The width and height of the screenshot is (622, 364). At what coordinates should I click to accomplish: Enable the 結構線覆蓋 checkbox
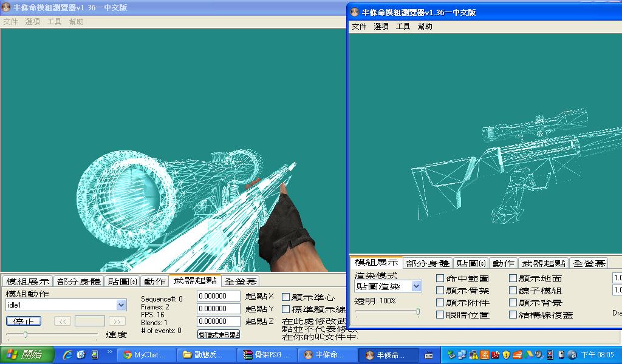[x=513, y=315]
